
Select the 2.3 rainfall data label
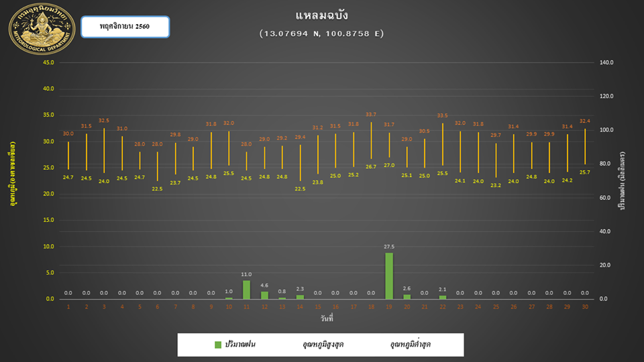tap(300, 289)
